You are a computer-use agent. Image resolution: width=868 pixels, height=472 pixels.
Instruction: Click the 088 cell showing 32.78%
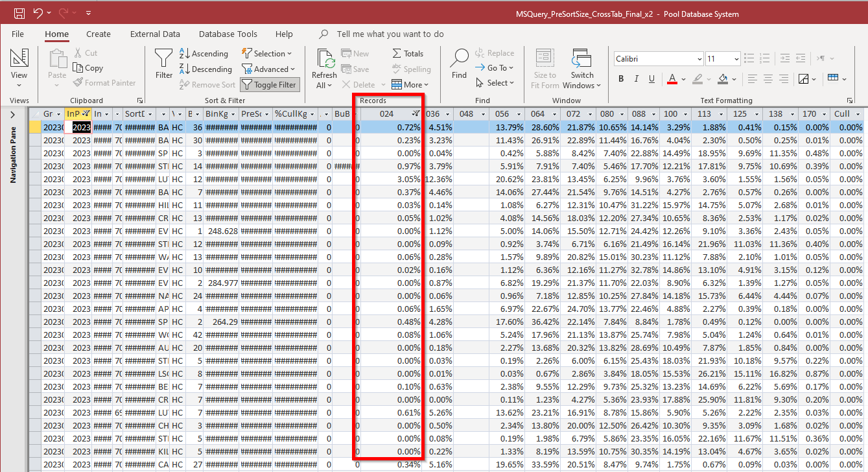[x=643, y=270]
